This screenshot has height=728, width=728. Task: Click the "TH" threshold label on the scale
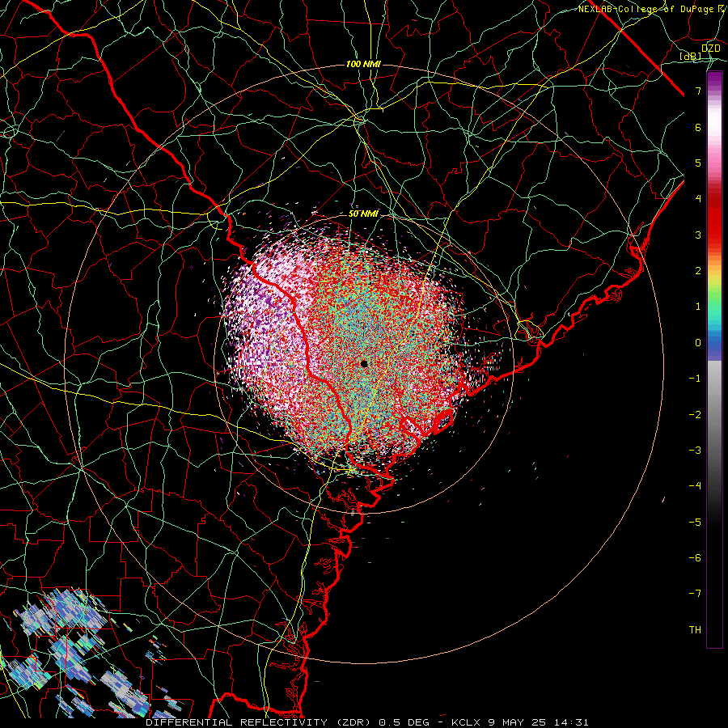tap(695, 629)
